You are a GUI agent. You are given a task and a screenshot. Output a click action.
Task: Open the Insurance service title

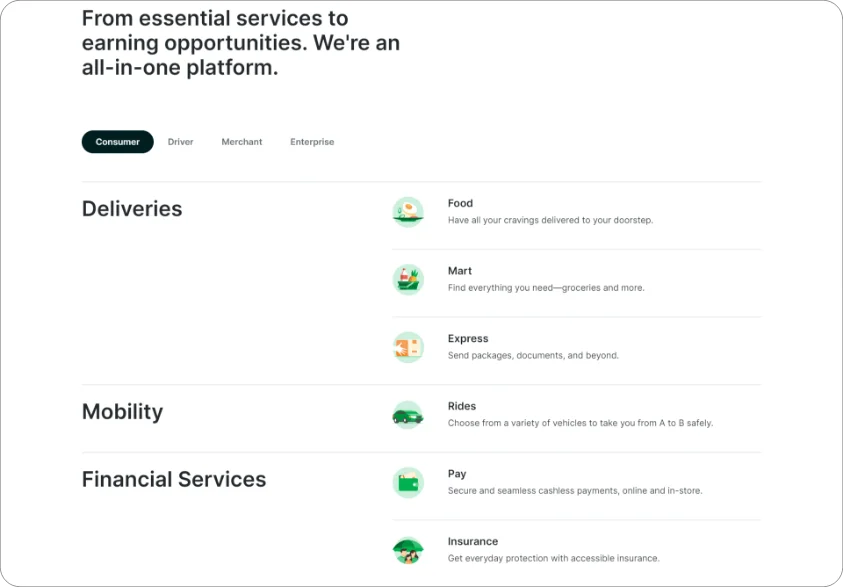(x=473, y=541)
